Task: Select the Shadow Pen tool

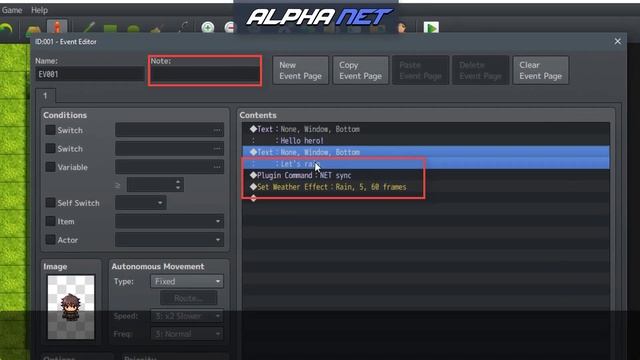Action: [183, 28]
